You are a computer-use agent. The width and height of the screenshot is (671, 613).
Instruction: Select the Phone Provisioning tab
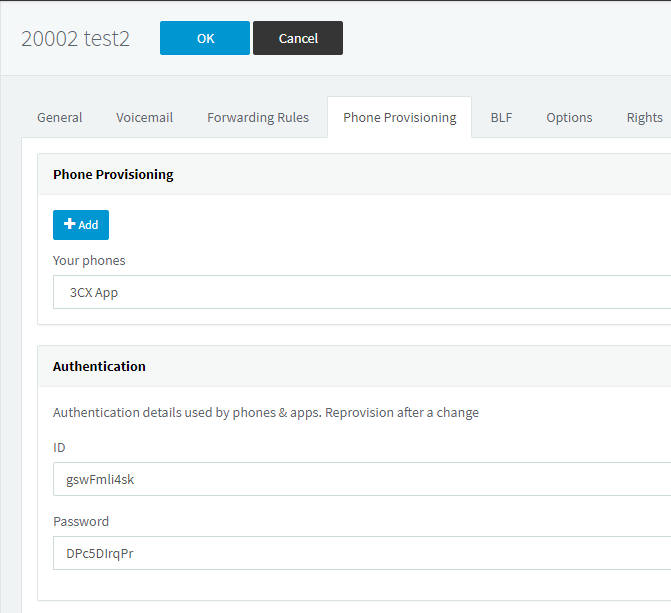tap(400, 117)
